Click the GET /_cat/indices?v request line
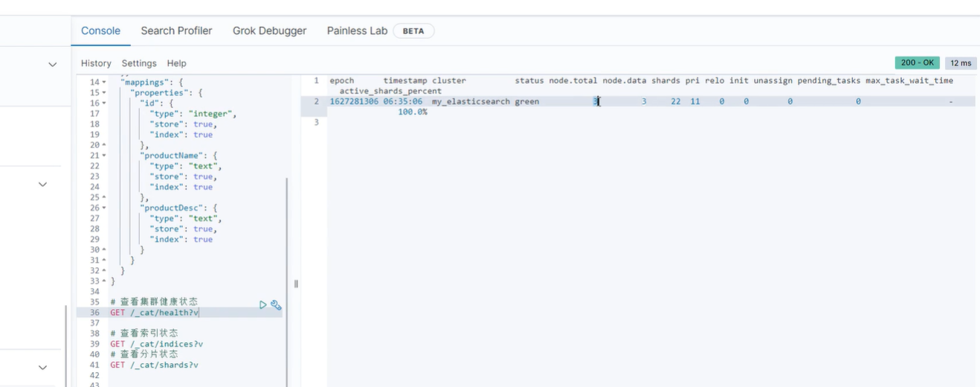The height and width of the screenshot is (387, 980). [x=156, y=344]
